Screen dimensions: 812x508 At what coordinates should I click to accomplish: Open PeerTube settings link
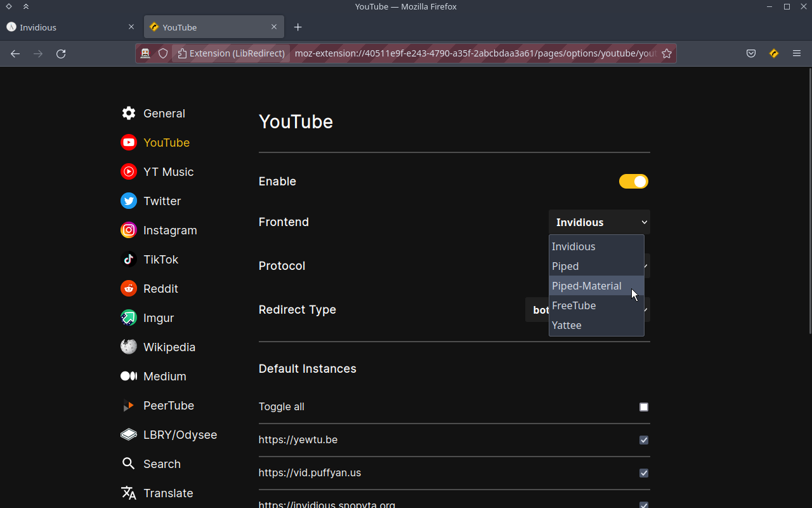click(x=169, y=405)
